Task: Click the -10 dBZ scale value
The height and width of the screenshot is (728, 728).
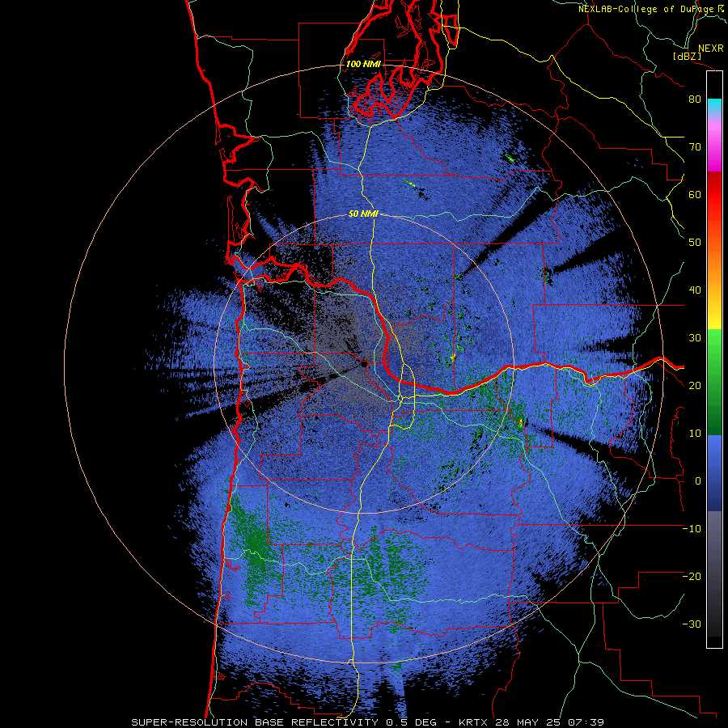Action: pyautogui.click(x=692, y=529)
